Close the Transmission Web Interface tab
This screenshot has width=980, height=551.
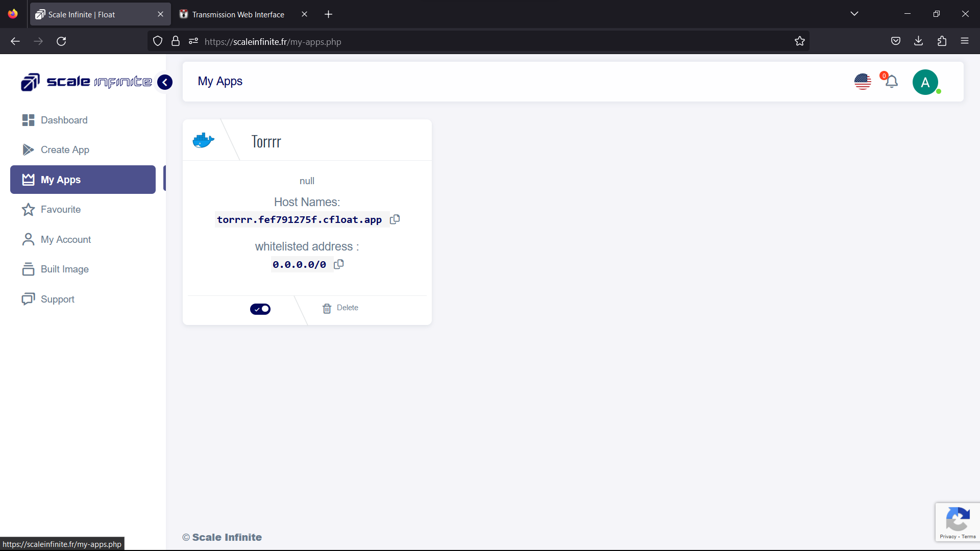coord(304,14)
